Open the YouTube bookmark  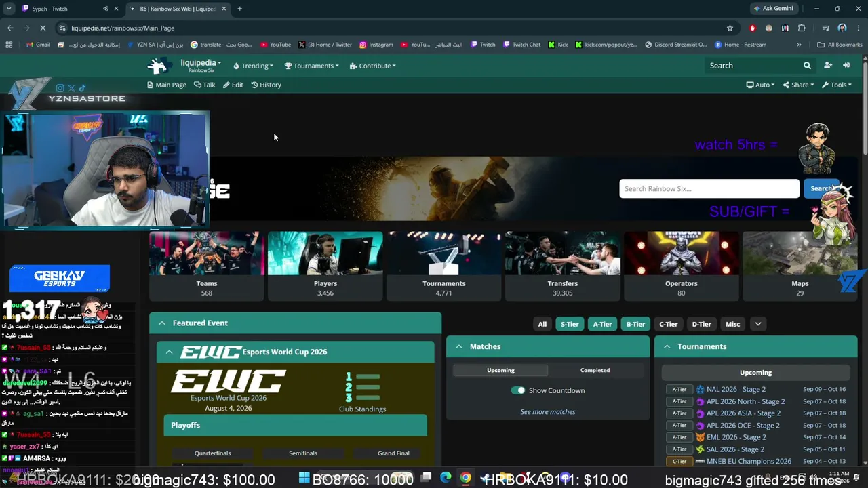coord(275,45)
